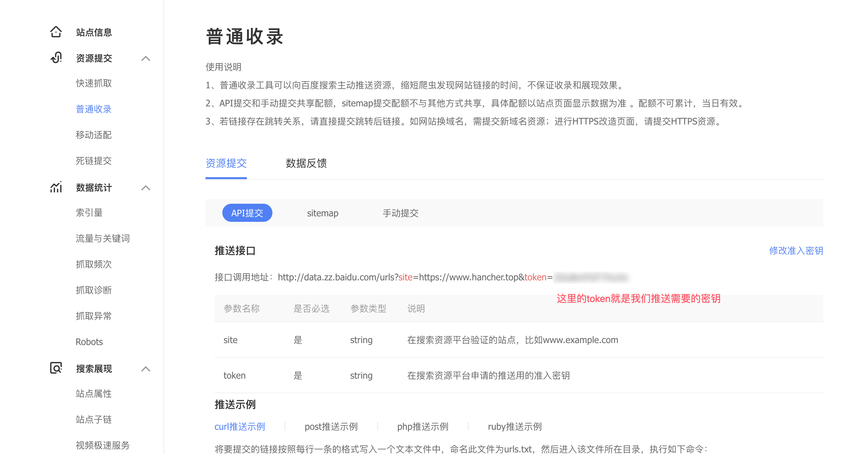Navigate to 站点子链

(x=94, y=419)
